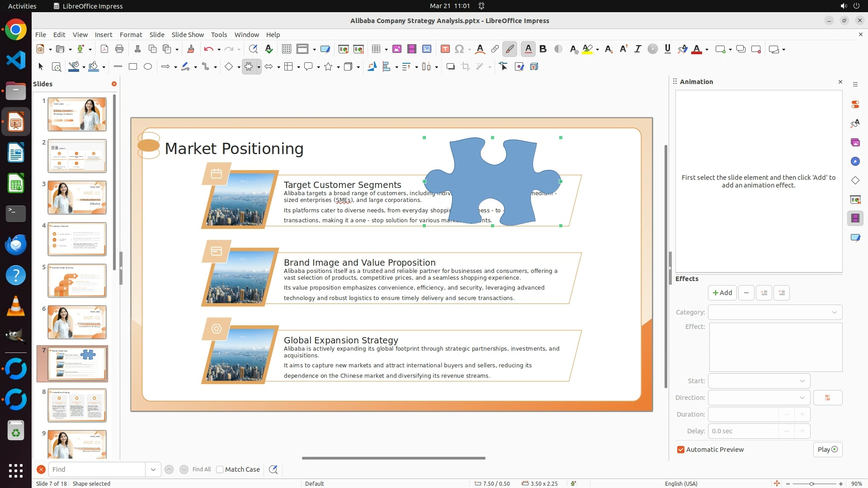Expand the Find history dropdown arrow
Screen dimensions: 868x488
pos(153,469)
